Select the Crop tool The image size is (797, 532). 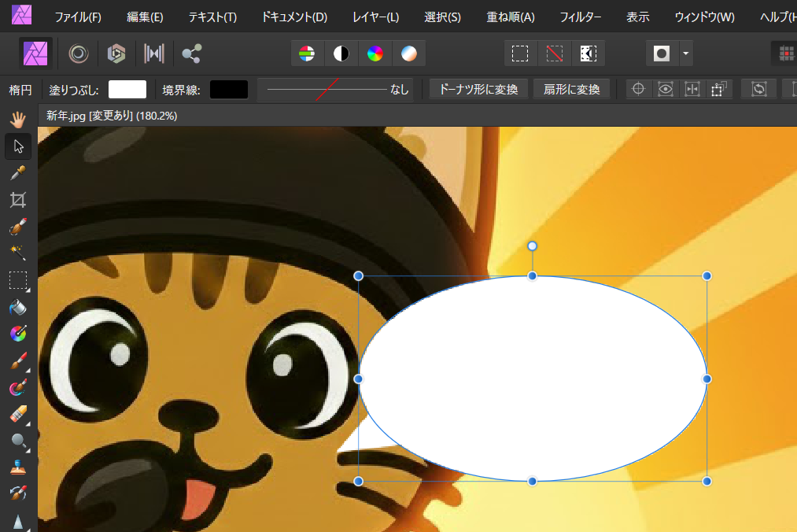tap(18, 199)
